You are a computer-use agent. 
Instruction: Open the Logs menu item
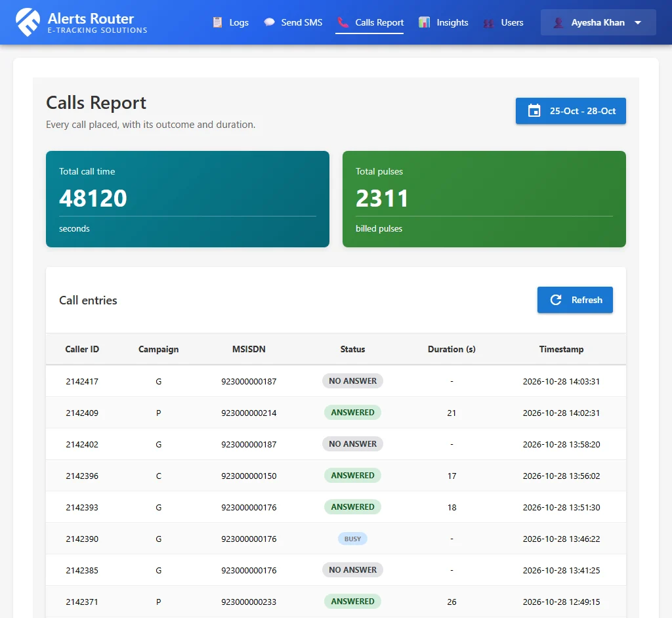coord(230,22)
